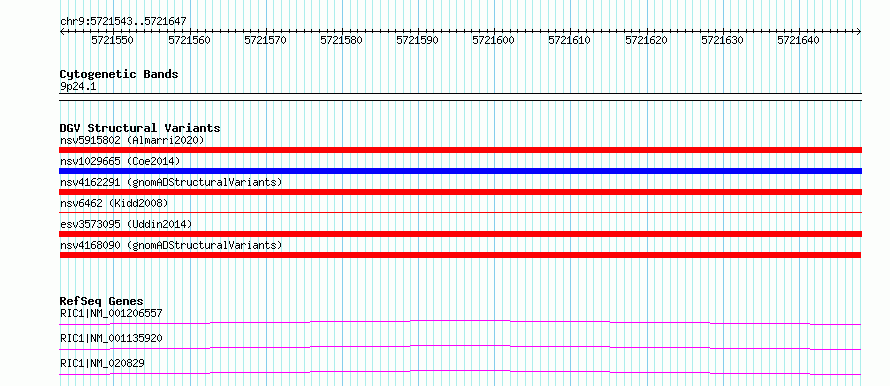Click ruler position 5721560
This screenshot has height=386, width=890.
click(x=189, y=40)
